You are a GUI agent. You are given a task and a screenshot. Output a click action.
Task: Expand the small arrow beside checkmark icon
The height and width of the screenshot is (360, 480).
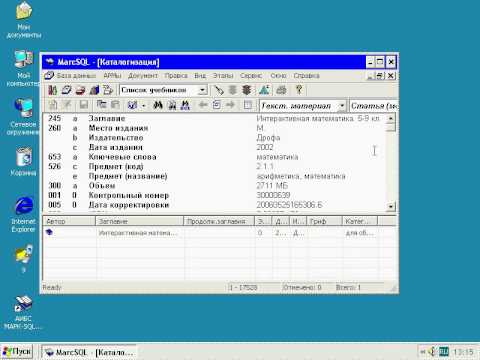point(144,106)
